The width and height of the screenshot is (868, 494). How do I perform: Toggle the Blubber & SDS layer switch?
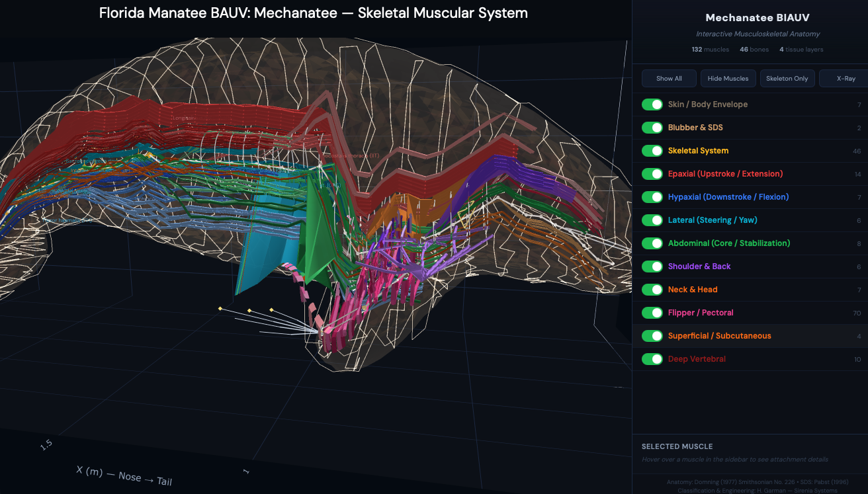pyautogui.click(x=652, y=128)
